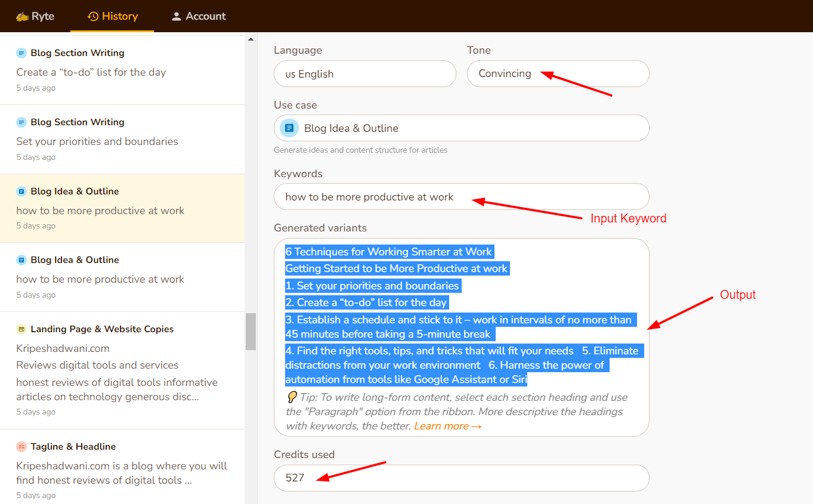Open the Language dropdown showing us English
This screenshot has width=813, height=504.
pos(364,74)
